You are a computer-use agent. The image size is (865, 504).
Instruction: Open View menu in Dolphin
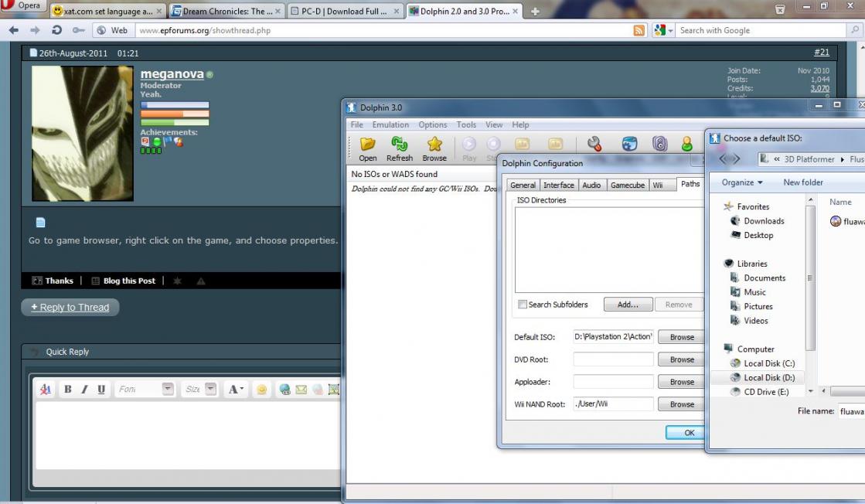pos(494,124)
